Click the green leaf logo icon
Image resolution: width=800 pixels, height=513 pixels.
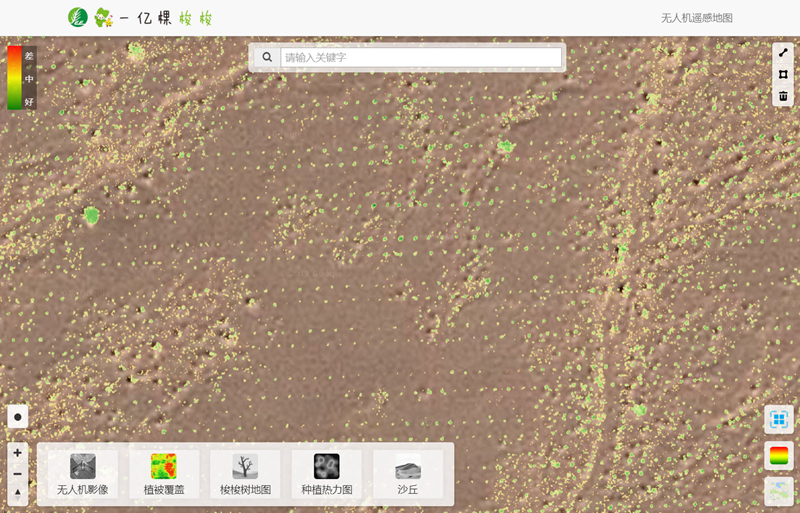78,17
